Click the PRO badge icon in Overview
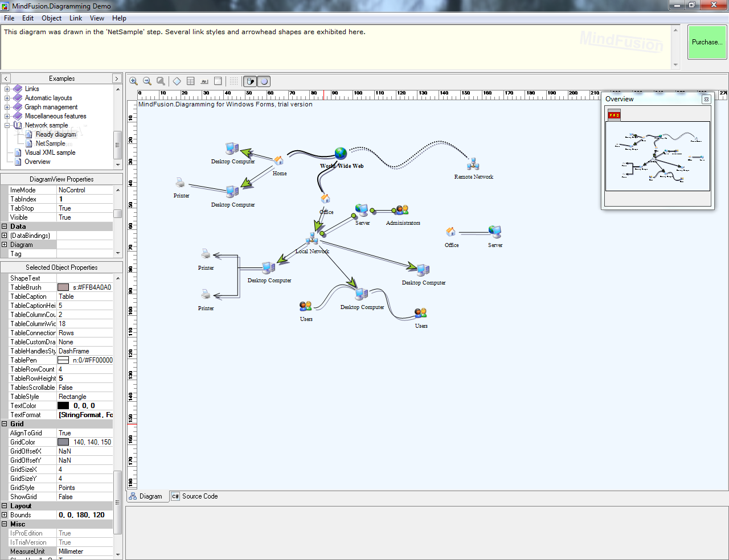The image size is (729, 560). coord(614,115)
